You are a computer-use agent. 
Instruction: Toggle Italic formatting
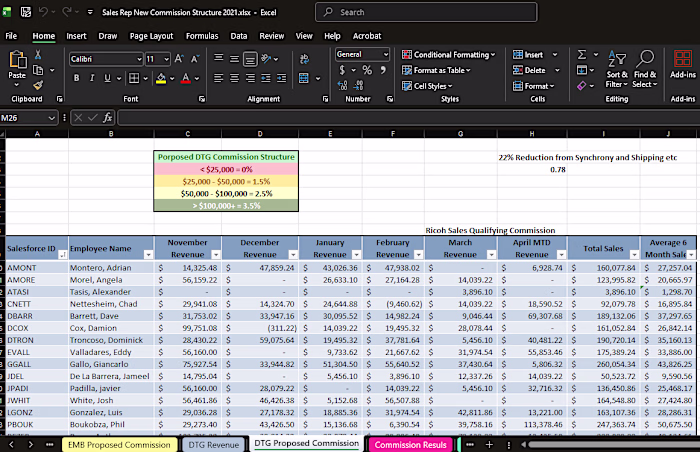92,78
